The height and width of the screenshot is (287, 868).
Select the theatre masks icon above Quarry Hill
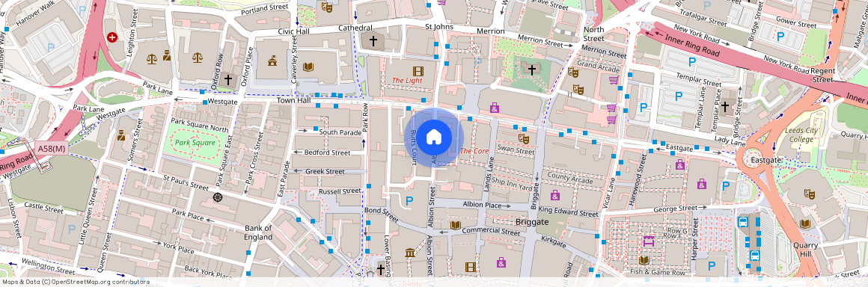pos(810,194)
